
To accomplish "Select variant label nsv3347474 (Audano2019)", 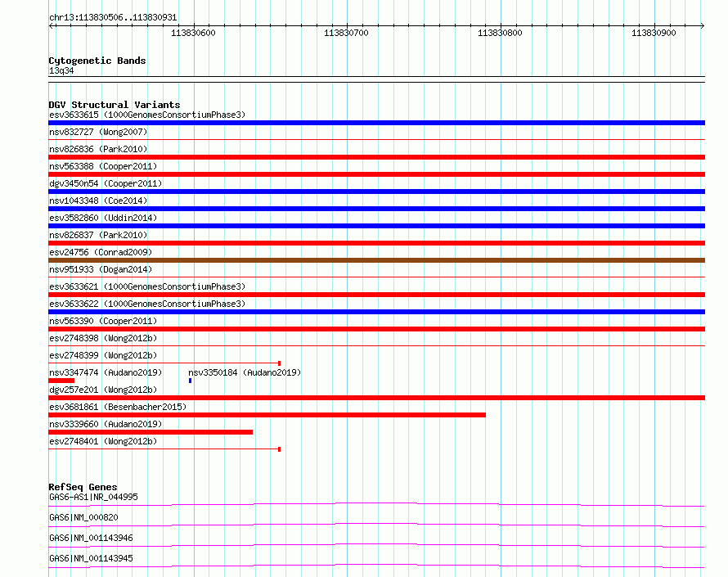I will coord(106,372).
